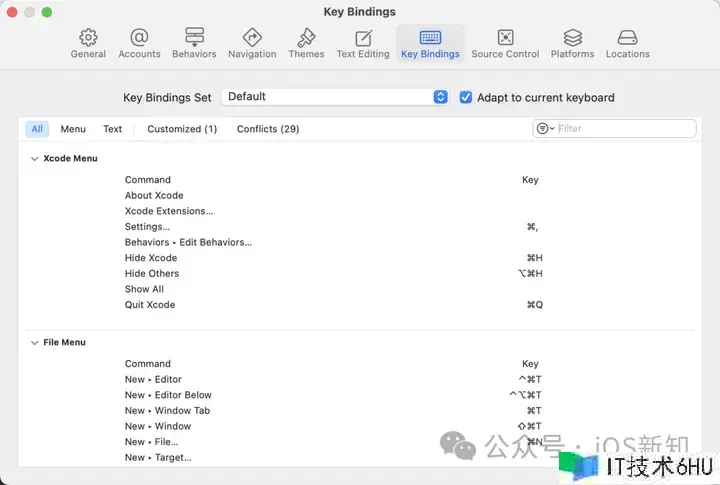
Task: Show Conflicts (29) key bindings
Action: [x=268, y=129]
